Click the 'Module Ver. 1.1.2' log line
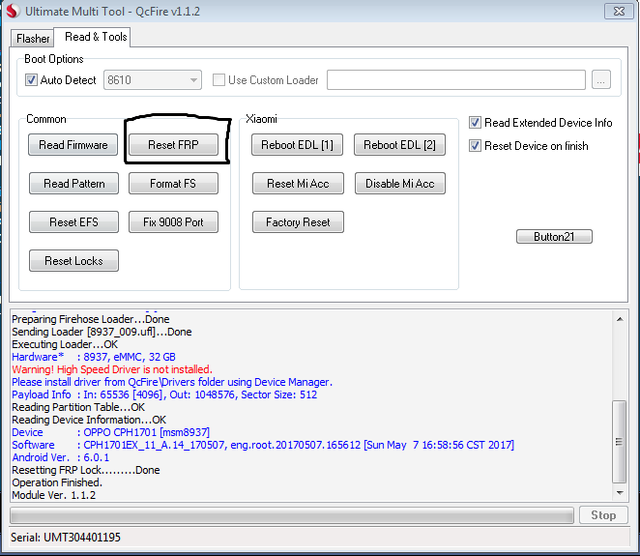 (53, 495)
